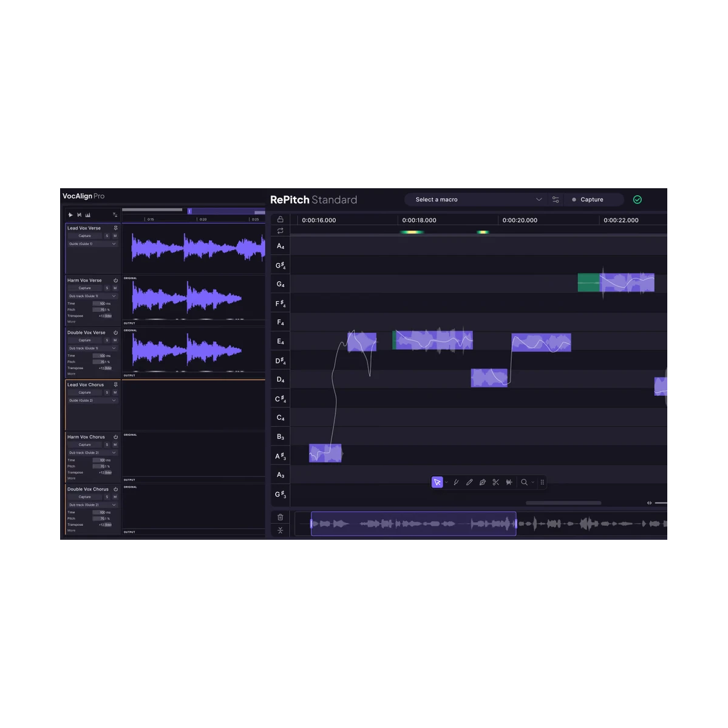Expand pointer tool options chevron
The image size is (728, 728).
pos(446,482)
